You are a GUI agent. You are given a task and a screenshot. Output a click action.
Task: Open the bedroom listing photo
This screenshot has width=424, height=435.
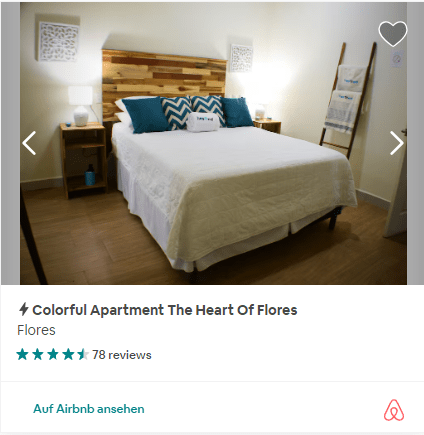point(213,143)
